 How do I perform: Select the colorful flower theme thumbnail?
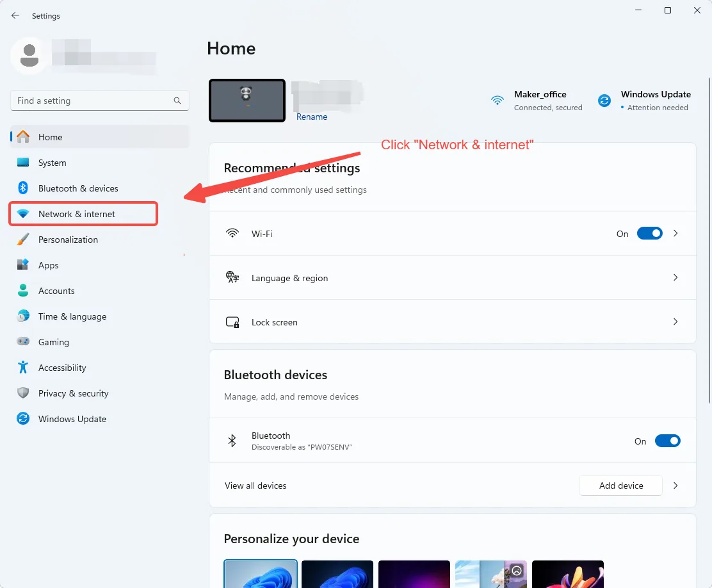click(567, 574)
